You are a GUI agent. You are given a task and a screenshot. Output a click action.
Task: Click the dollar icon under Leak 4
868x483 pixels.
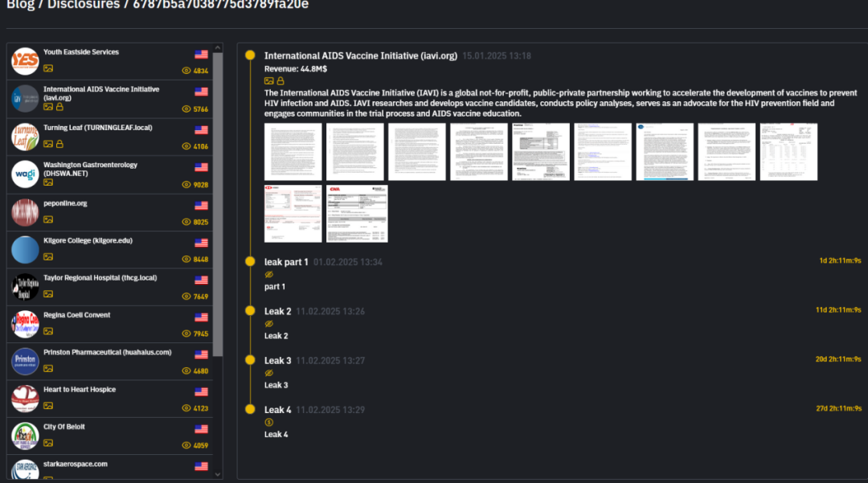[x=269, y=422]
